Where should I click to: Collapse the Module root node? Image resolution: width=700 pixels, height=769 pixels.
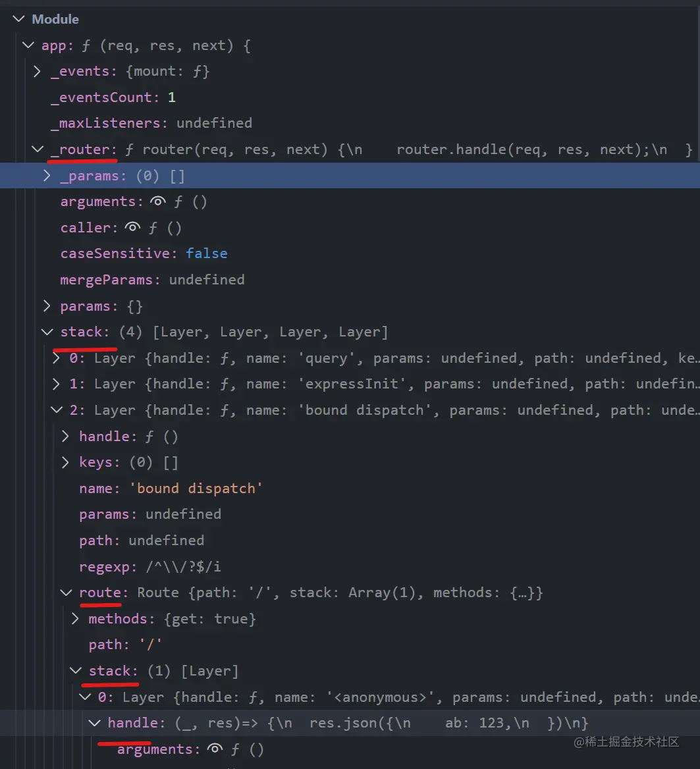coord(18,18)
